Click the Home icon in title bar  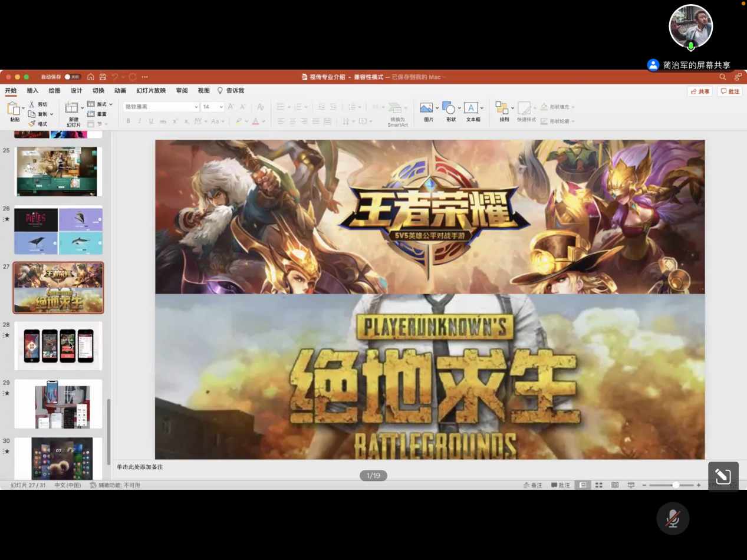[x=91, y=77]
